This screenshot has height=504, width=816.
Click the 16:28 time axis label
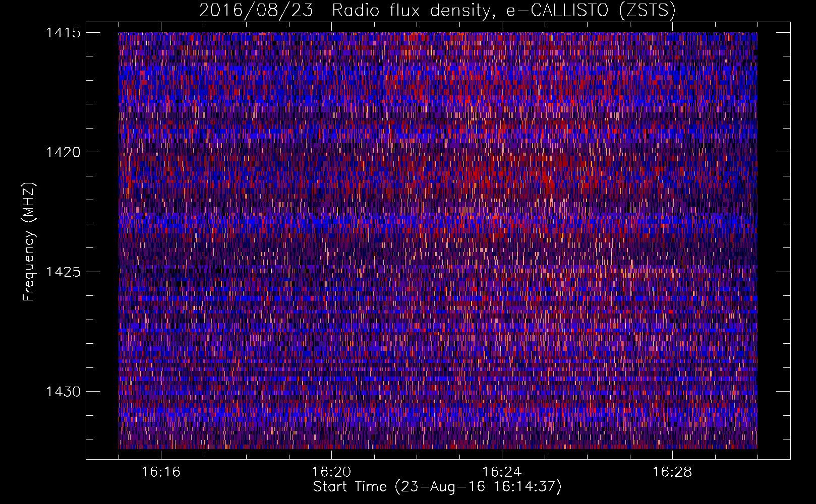tap(672, 472)
